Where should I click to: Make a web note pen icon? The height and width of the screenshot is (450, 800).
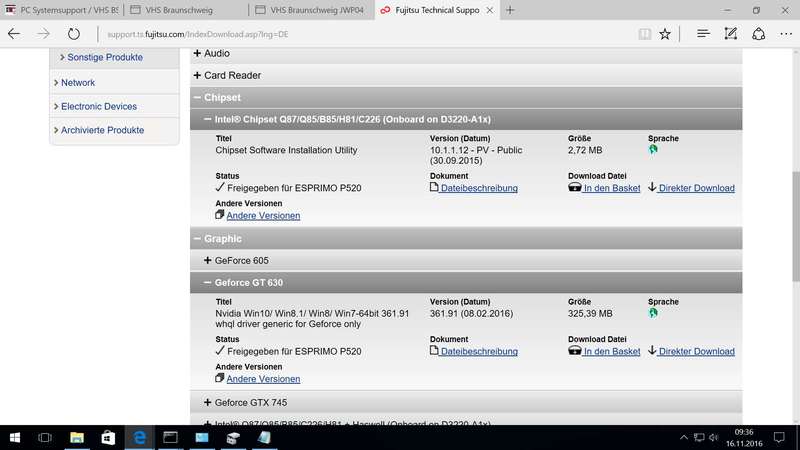click(731, 34)
